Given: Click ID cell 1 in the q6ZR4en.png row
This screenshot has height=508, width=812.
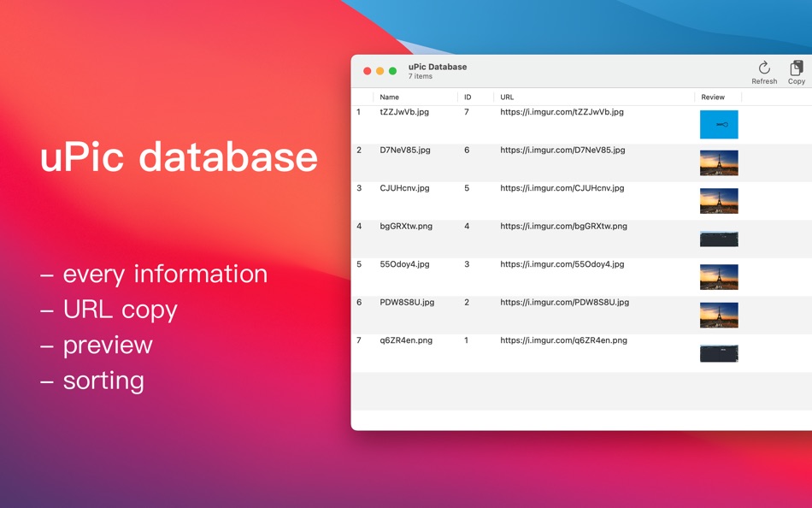Looking at the screenshot, I should coord(466,340).
